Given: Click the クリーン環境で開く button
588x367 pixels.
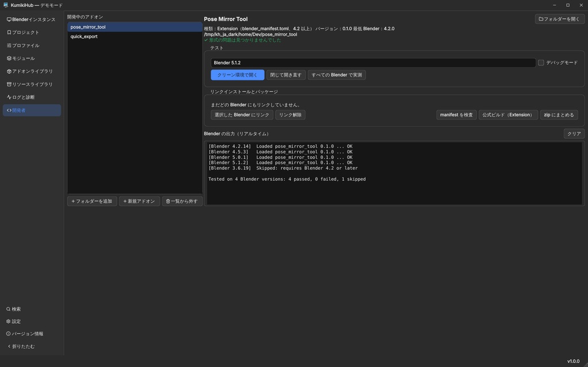Looking at the screenshot, I should (x=237, y=75).
